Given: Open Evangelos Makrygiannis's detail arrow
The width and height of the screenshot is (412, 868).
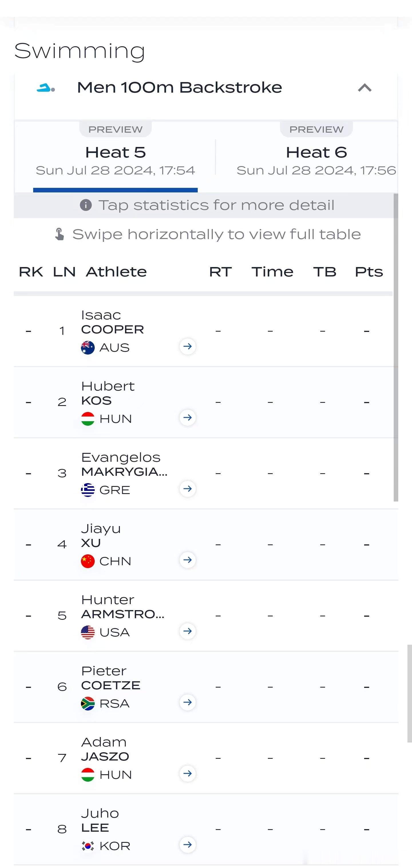Looking at the screenshot, I should tap(187, 489).
